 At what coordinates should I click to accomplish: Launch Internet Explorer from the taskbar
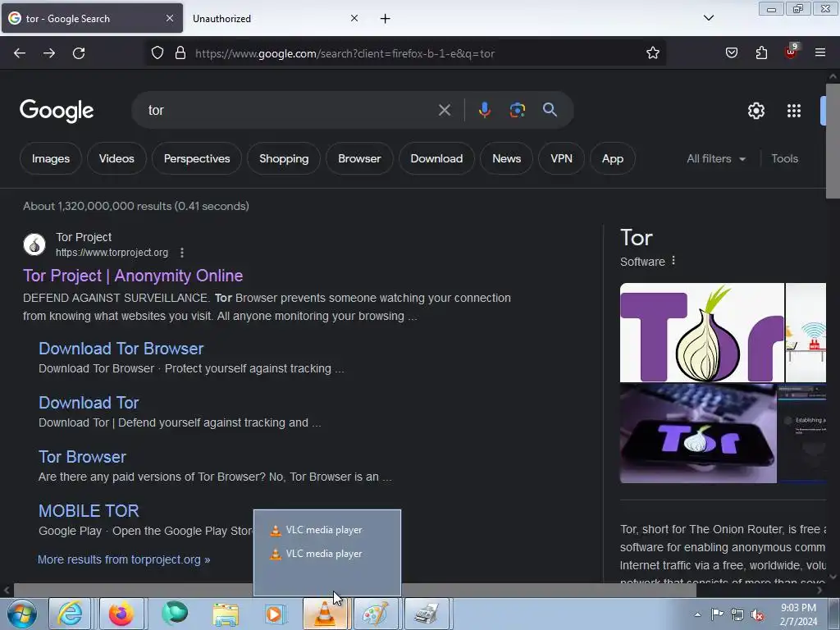coord(70,614)
